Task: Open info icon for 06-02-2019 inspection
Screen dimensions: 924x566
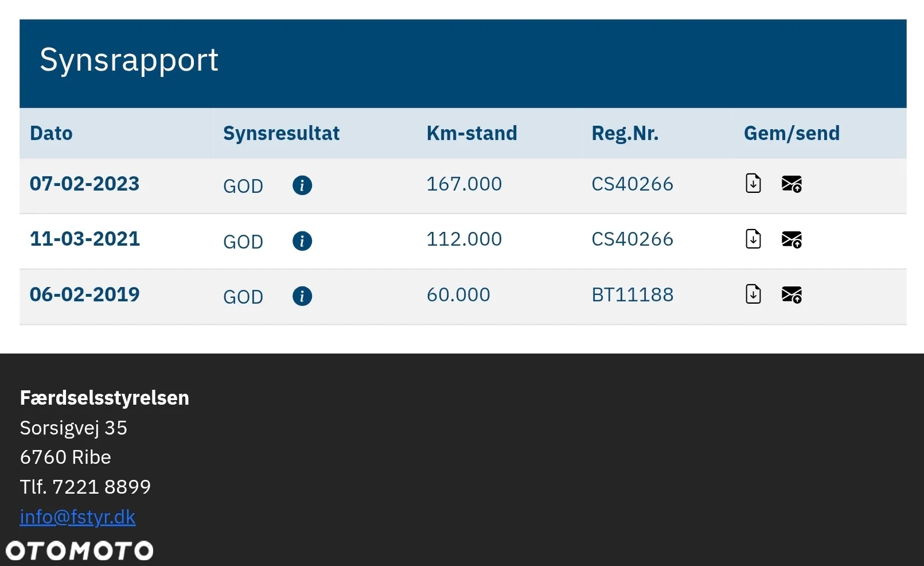Action: pos(302,296)
